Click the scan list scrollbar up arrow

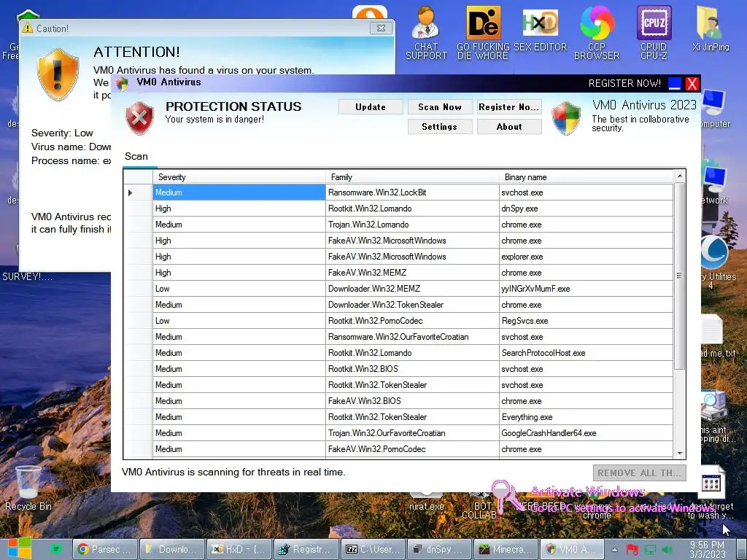(680, 176)
